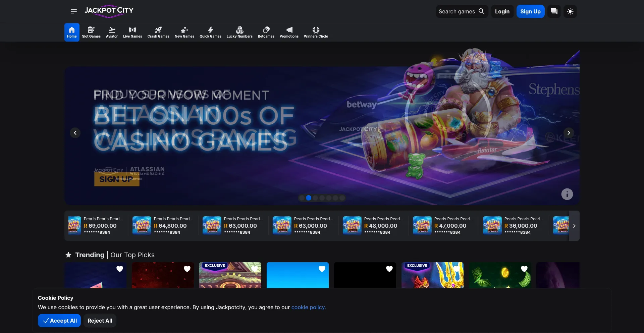Select the first carousel dot indicator
This screenshot has width=644, height=333.
click(x=302, y=198)
